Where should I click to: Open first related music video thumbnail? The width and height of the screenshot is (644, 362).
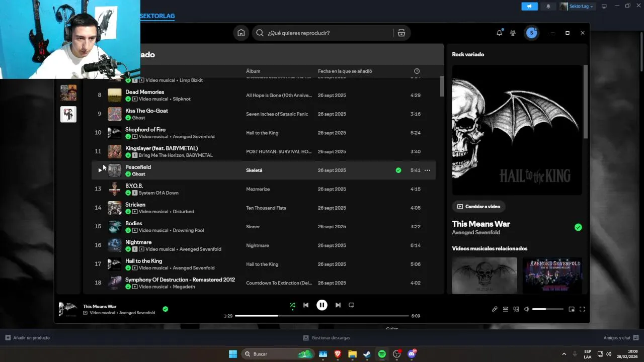[485, 276]
